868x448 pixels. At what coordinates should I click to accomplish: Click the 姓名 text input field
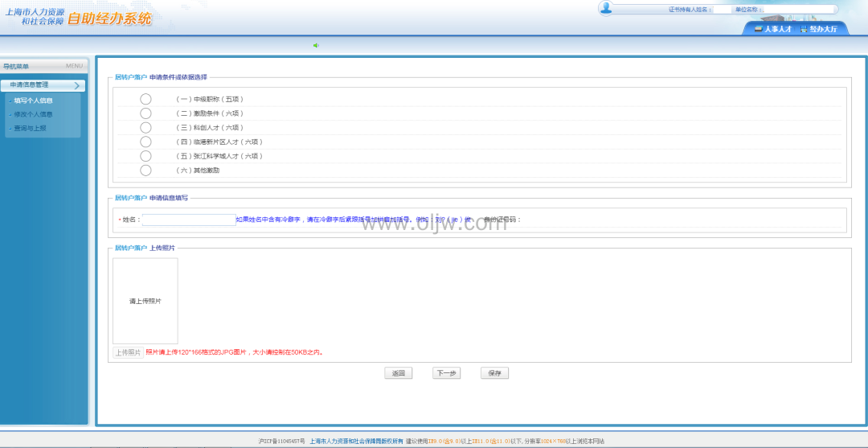[189, 220]
